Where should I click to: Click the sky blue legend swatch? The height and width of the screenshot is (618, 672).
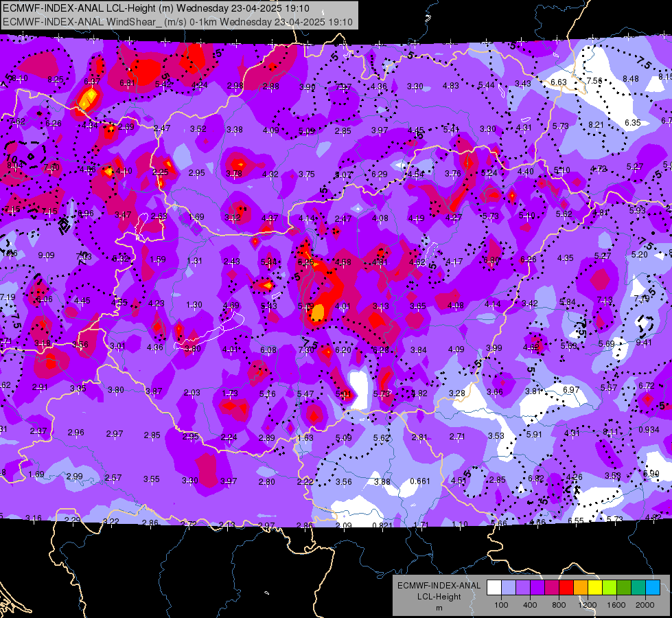pyautogui.click(x=653, y=588)
